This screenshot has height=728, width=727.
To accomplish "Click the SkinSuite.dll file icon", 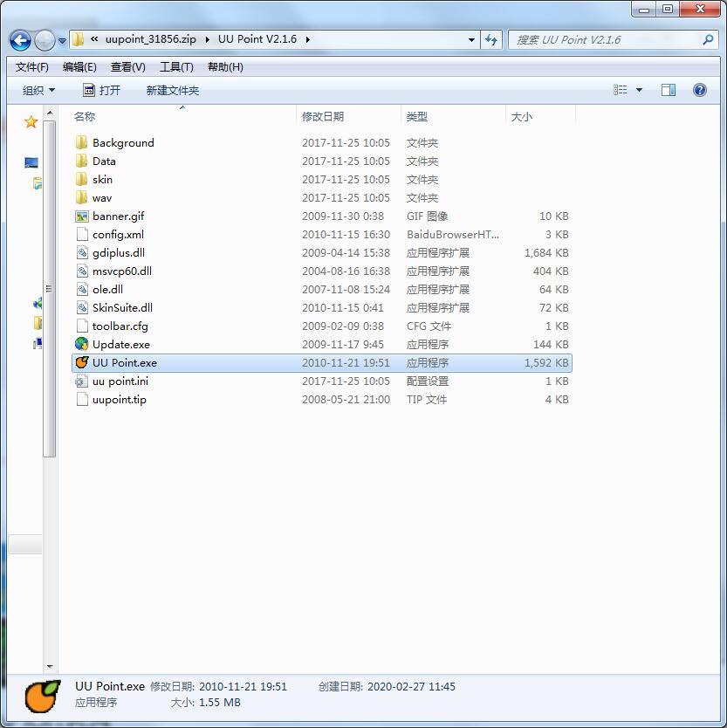I will coord(82,308).
